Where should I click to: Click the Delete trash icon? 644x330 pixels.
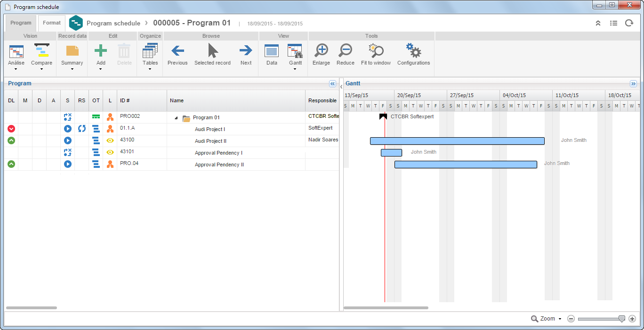tap(124, 51)
